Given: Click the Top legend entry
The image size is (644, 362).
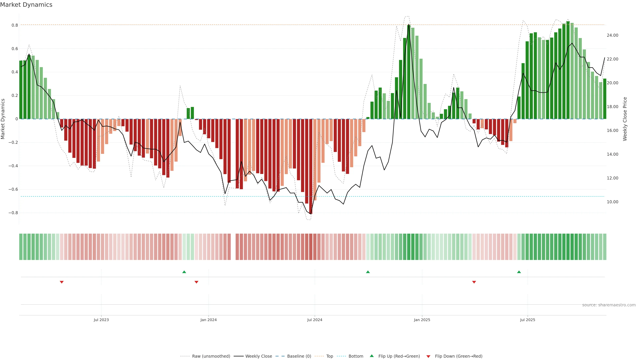Looking at the screenshot, I should pos(330,356).
